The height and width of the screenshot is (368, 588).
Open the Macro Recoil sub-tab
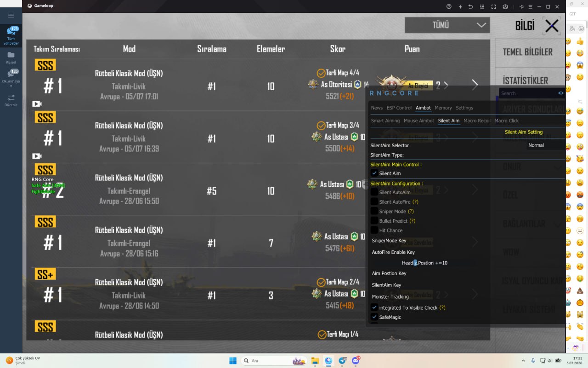(477, 121)
